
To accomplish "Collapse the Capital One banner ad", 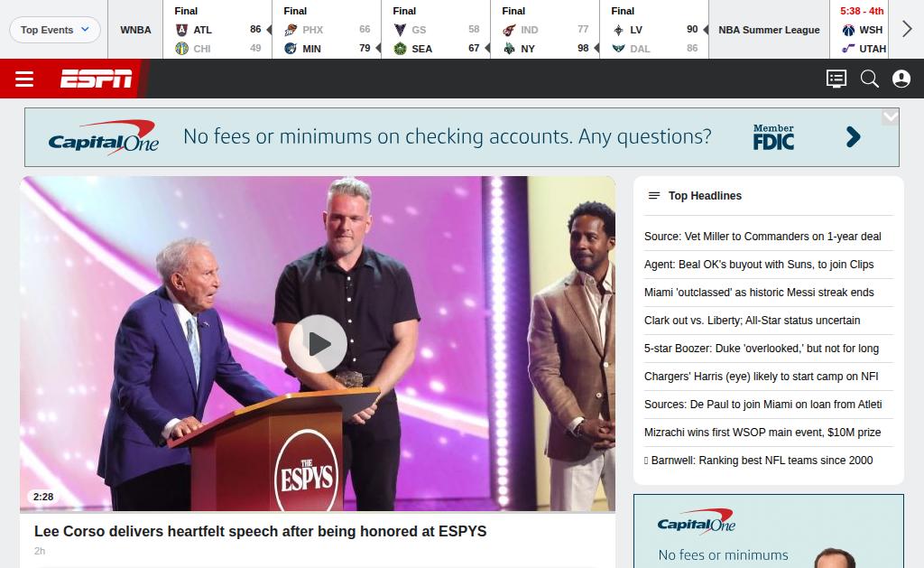I will coord(891,116).
